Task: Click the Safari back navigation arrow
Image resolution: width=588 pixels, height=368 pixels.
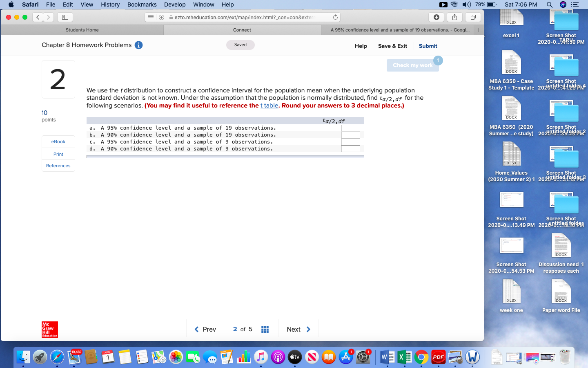Action: (38, 17)
